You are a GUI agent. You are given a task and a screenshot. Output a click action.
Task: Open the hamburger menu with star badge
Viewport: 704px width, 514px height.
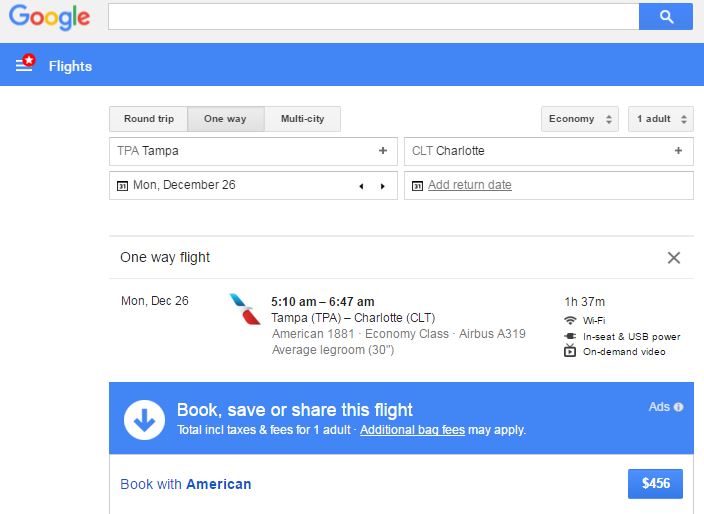(25, 63)
